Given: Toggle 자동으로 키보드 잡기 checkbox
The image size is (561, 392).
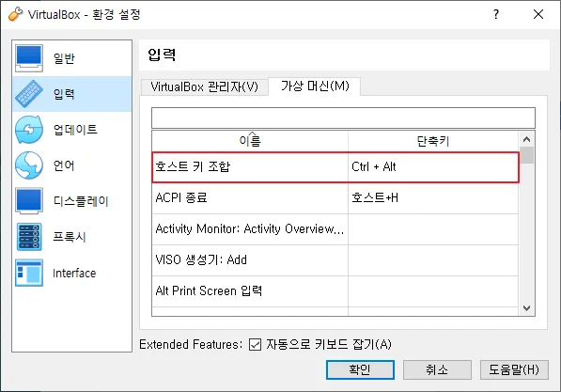Looking at the screenshot, I should [x=255, y=344].
